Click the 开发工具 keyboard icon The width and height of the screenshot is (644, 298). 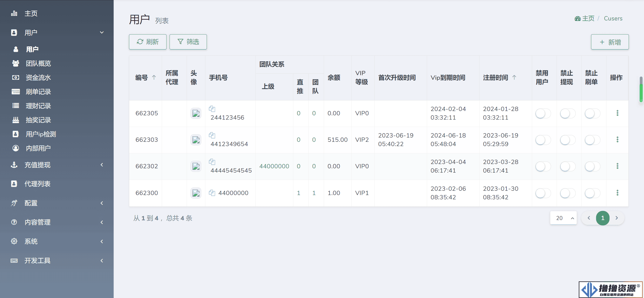coord(14,260)
